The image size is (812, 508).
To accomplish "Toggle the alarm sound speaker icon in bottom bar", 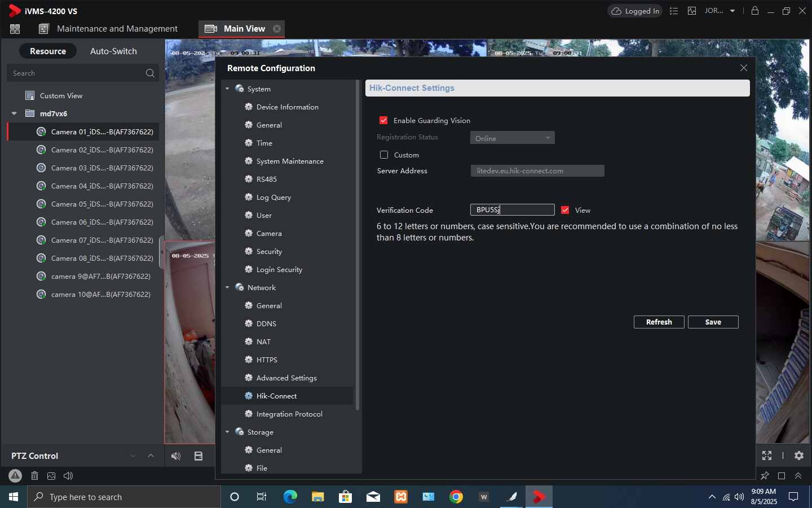I will click(68, 476).
